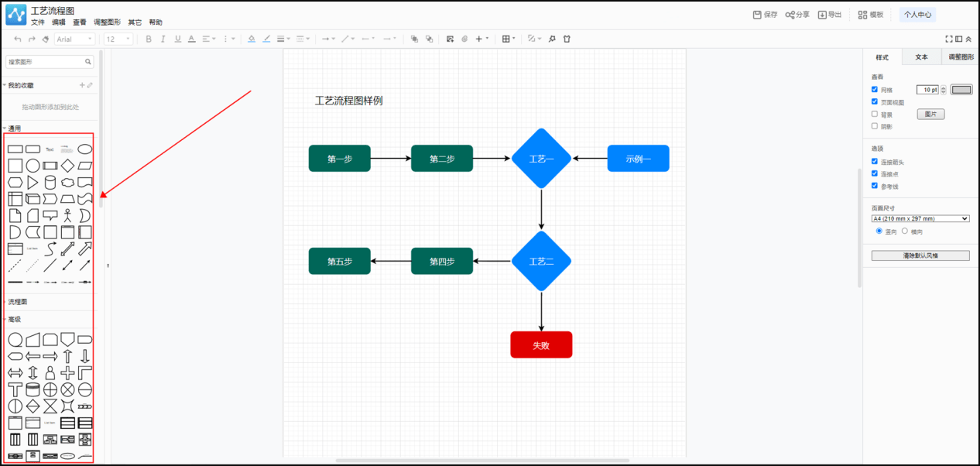The image size is (980, 466).
Task: Open the 查看 View menu
Action: [80, 22]
